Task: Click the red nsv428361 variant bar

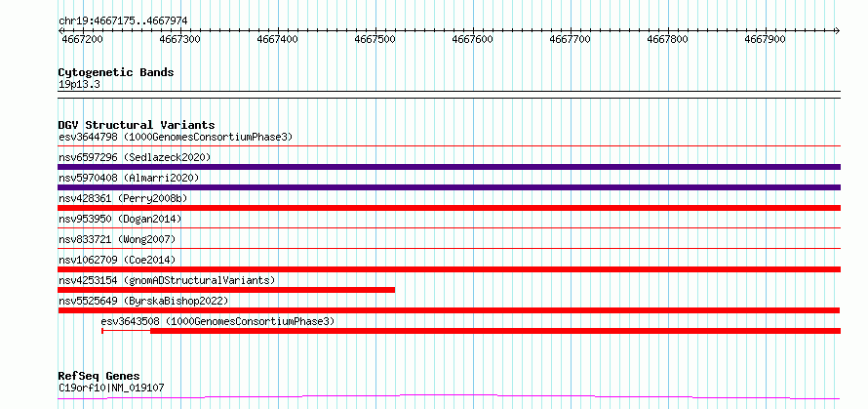Action: 449,208
